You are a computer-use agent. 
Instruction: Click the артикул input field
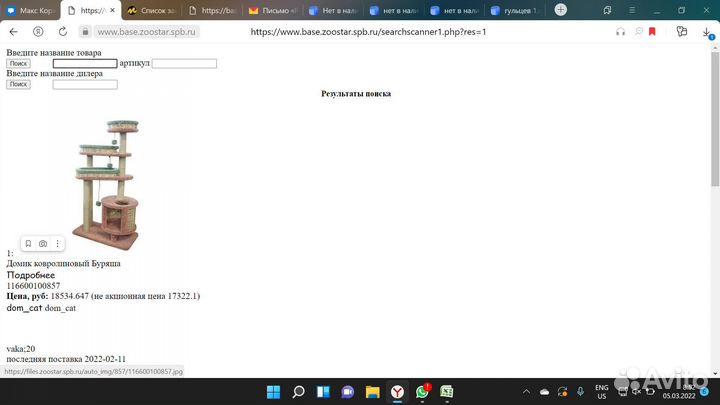point(184,63)
